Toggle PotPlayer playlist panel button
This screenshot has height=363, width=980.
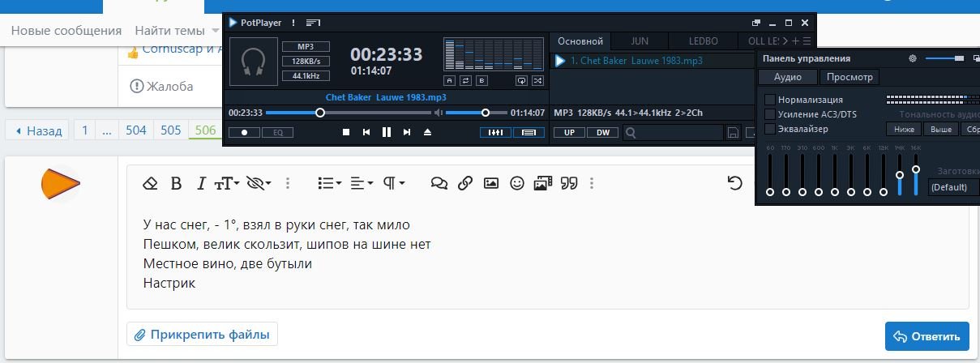click(529, 132)
